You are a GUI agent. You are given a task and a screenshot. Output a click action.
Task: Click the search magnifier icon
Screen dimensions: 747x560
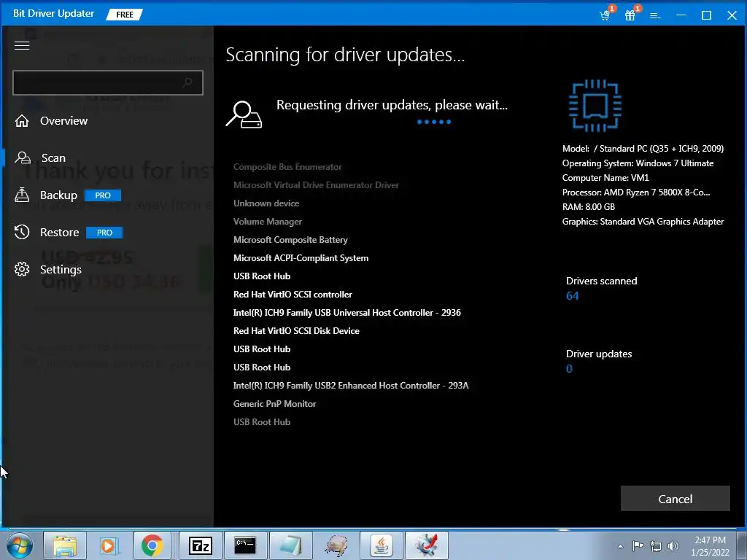187,82
